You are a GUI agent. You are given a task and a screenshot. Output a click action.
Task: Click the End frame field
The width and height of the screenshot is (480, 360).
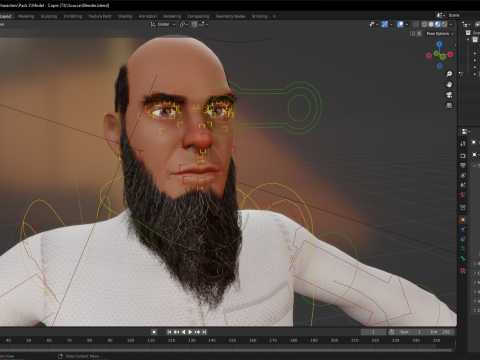(440, 332)
